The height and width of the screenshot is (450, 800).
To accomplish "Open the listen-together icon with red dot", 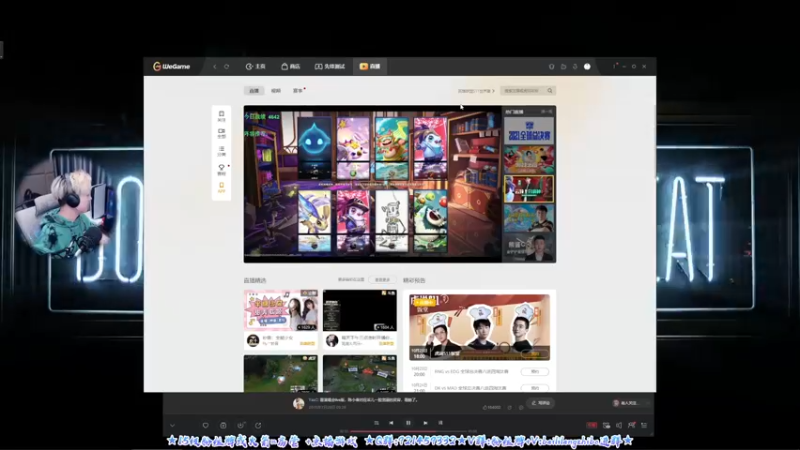I will pyautogui.click(x=632, y=425).
